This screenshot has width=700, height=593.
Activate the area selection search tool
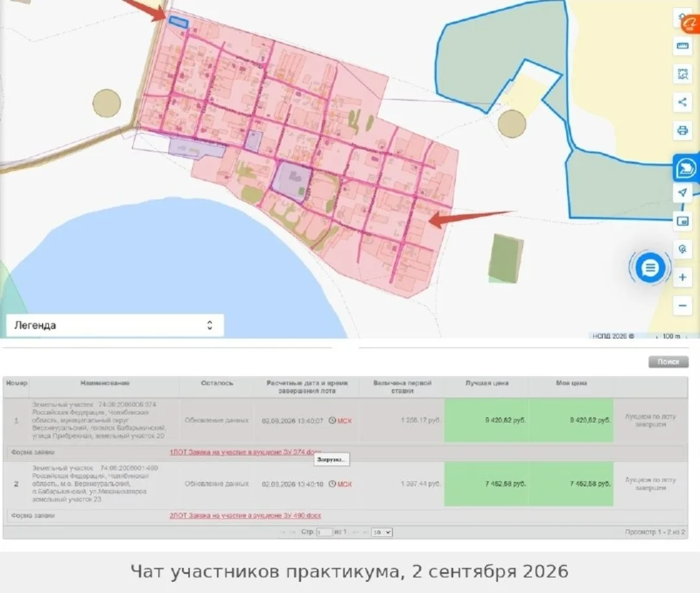click(x=682, y=74)
